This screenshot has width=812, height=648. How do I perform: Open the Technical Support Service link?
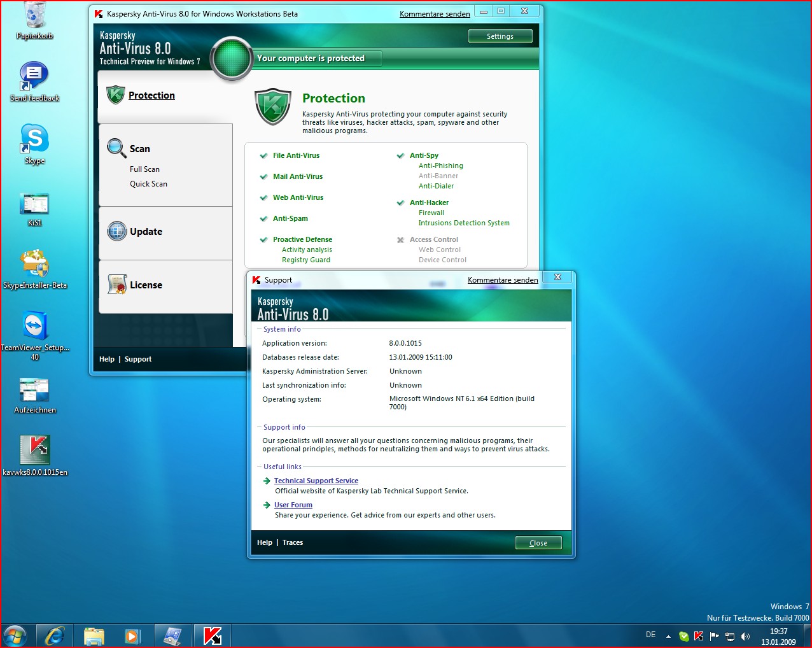coord(316,481)
